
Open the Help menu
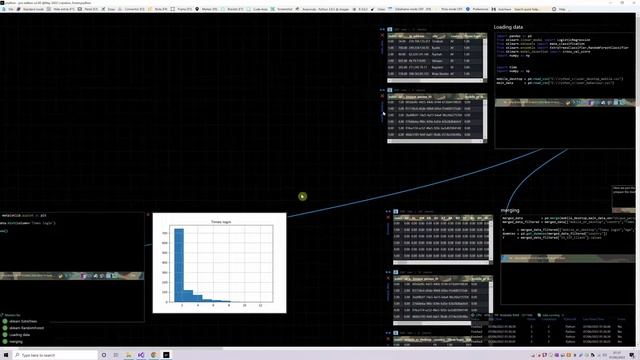click(x=559, y=9)
